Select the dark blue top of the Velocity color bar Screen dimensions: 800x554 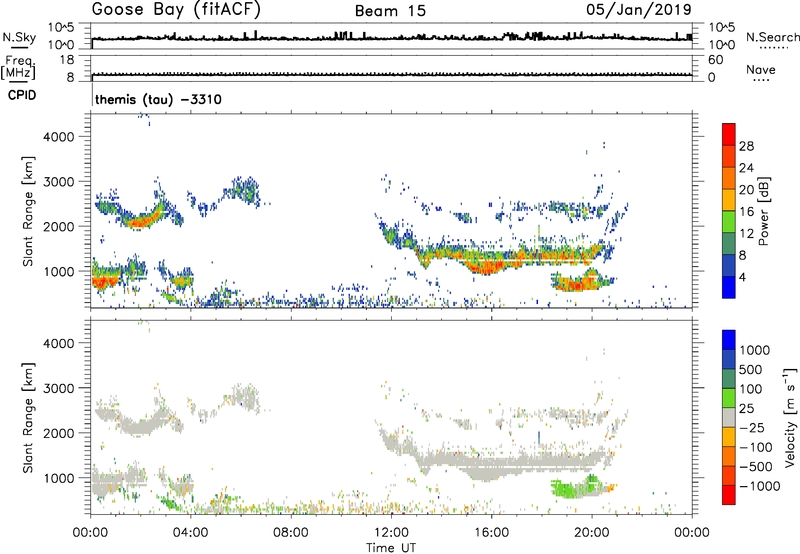tap(730, 338)
